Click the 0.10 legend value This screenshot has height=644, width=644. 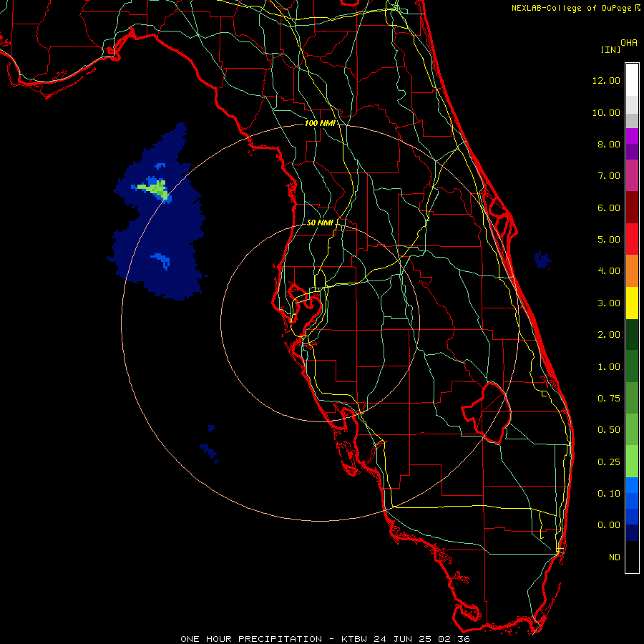(x=609, y=494)
